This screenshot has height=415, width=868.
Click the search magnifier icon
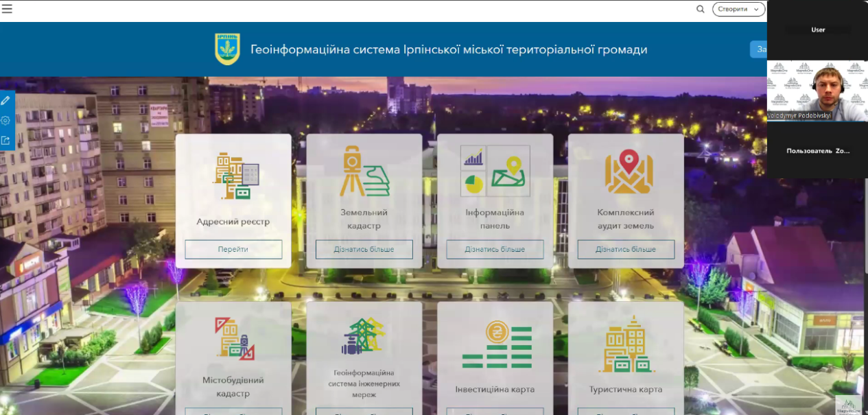click(700, 9)
